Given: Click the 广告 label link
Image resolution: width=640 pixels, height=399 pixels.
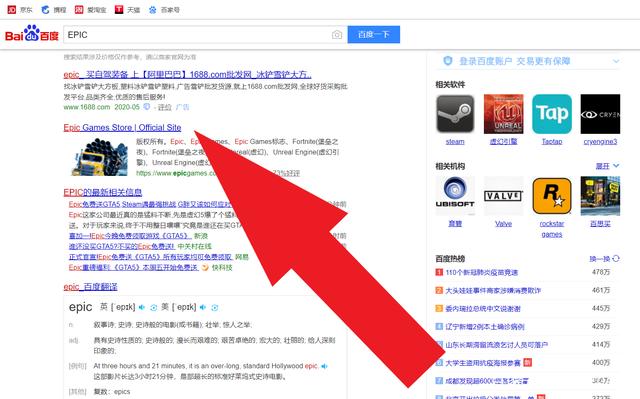Looking at the screenshot, I should click(x=182, y=107).
